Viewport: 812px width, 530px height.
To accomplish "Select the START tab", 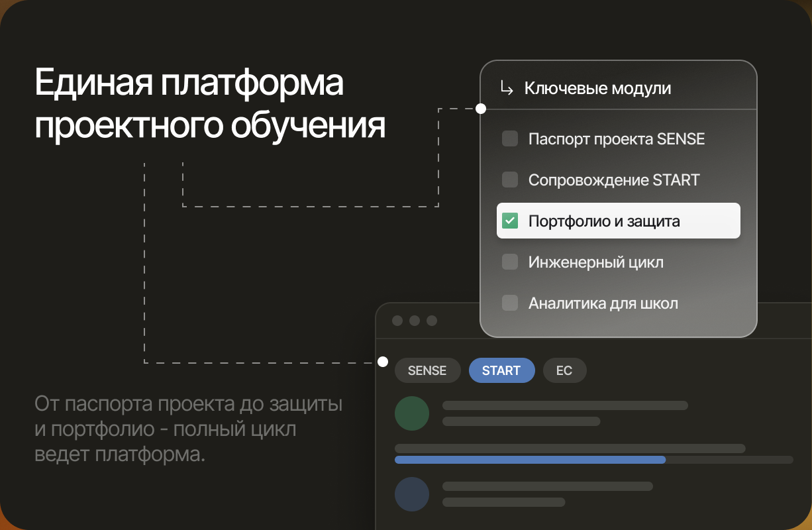I will pos(501,370).
